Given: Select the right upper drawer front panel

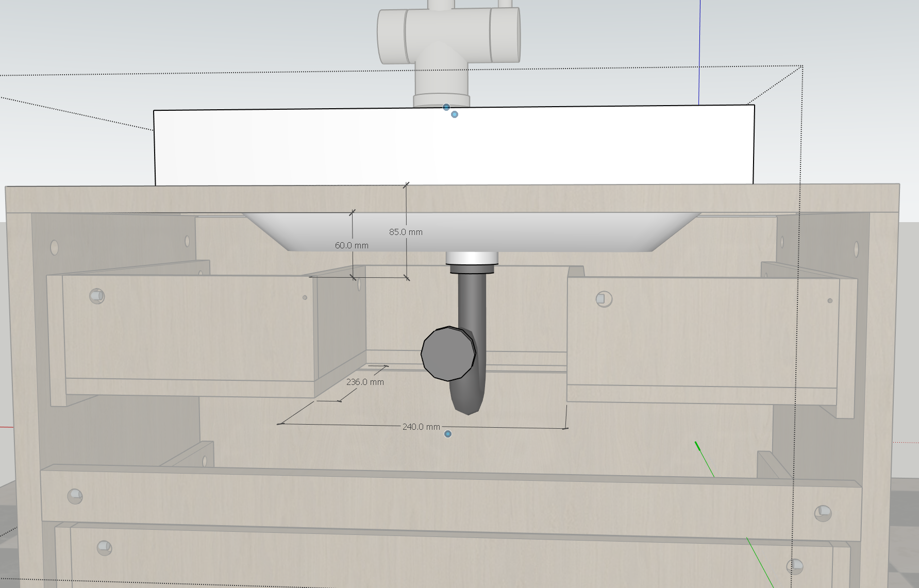Looking at the screenshot, I should click(x=702, y=332).
